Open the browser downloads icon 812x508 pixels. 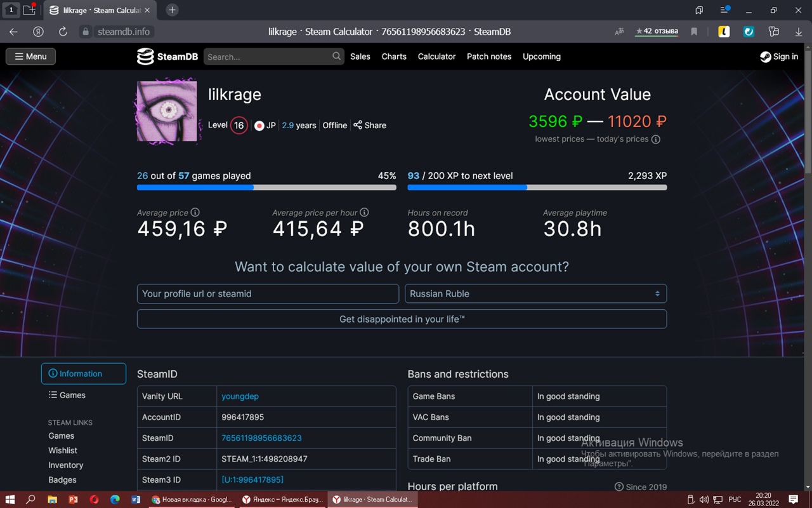pos(799,32)
